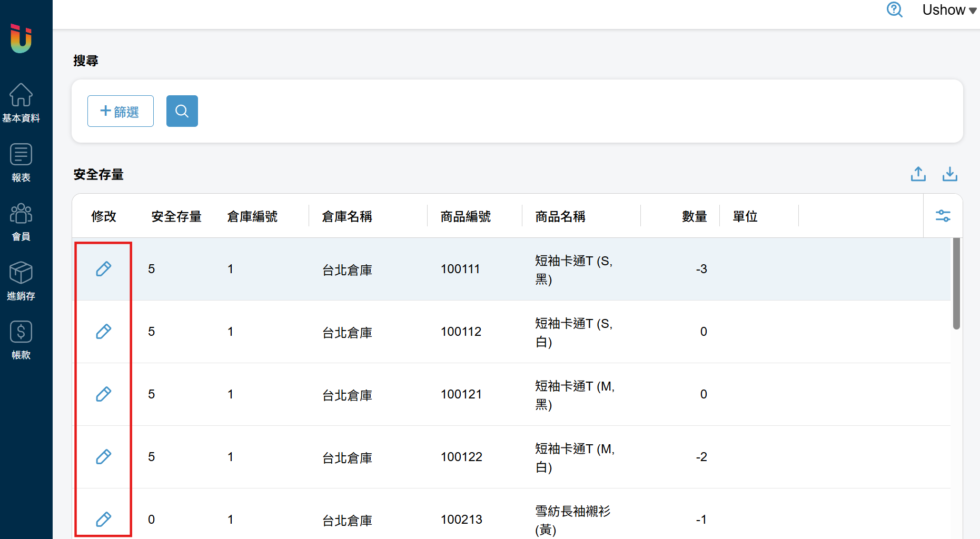Open the help search icon beside Ushow
Viewport: 980px width, 539px height.
895,9
